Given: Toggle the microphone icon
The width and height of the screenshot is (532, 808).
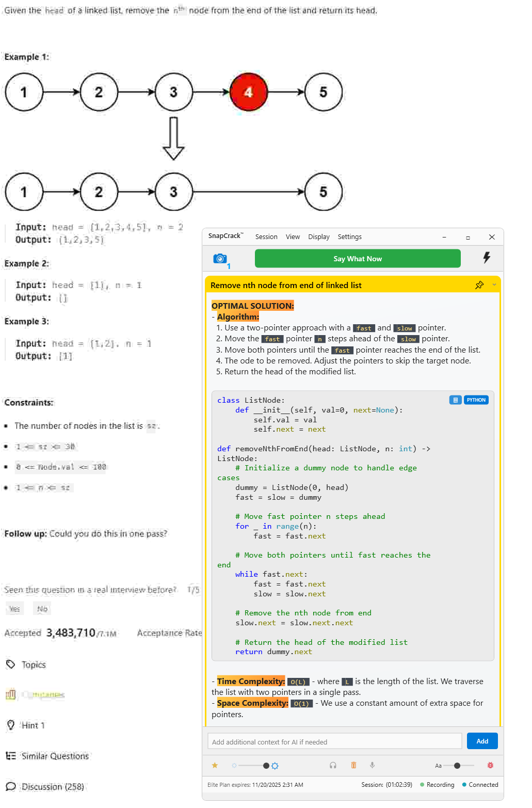Looking at the screenshot, I should [x=372, y=766].
